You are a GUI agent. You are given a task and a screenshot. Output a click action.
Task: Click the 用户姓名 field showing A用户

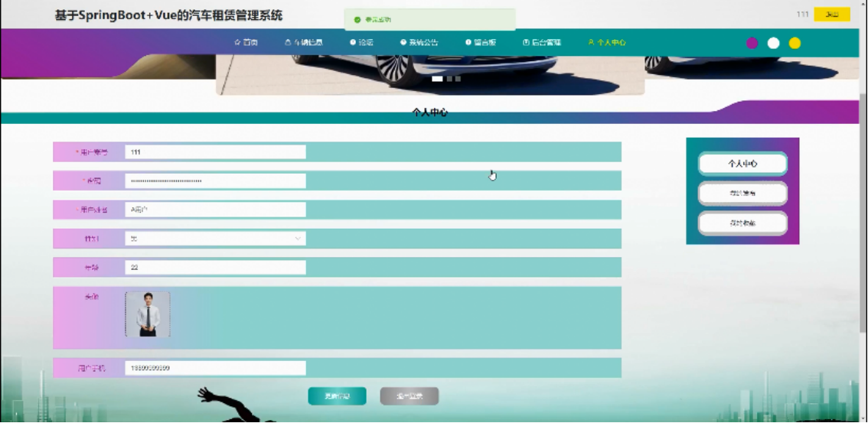point(215,210)
